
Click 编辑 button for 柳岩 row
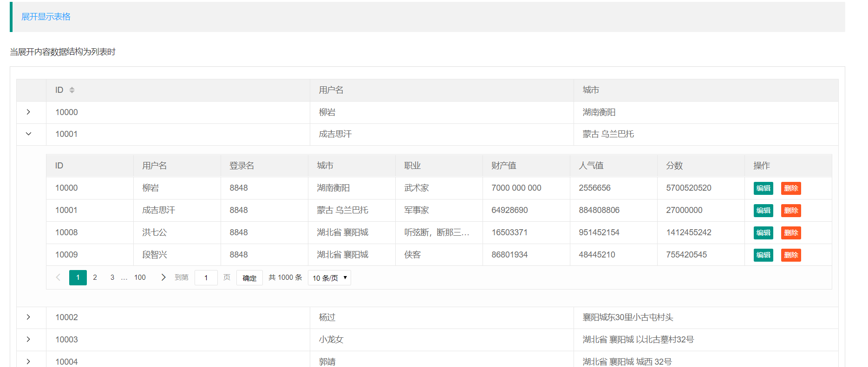click(x=763, y=188)
